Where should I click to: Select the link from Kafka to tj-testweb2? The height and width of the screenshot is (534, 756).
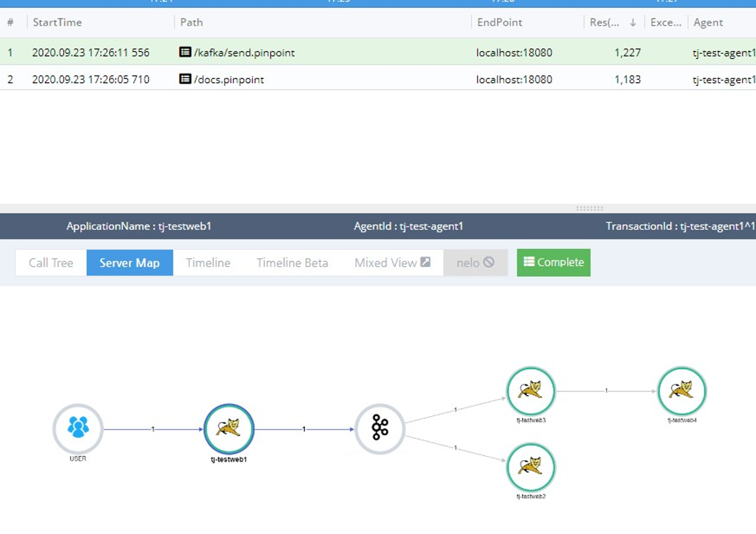coord(456,447)
